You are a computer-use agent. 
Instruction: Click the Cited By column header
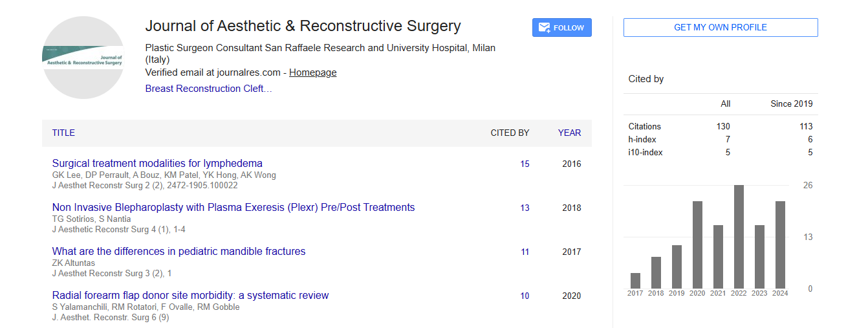point(510,133)
